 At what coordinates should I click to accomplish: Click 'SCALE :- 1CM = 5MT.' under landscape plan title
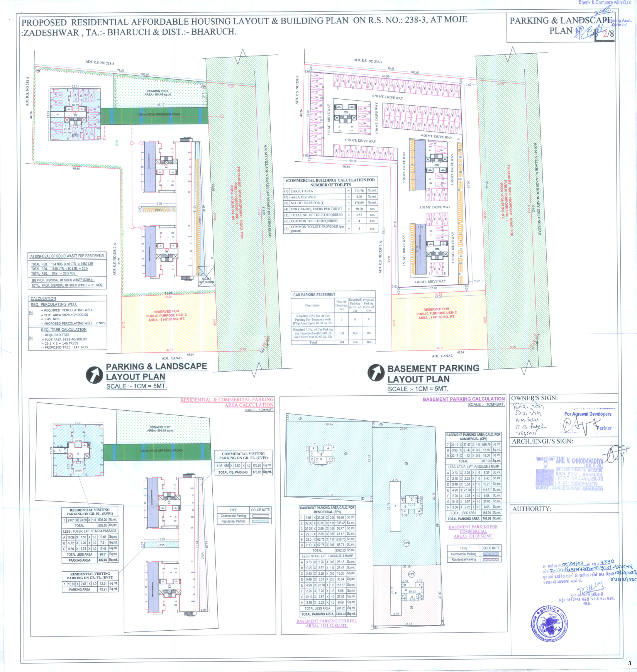[137, 386]
